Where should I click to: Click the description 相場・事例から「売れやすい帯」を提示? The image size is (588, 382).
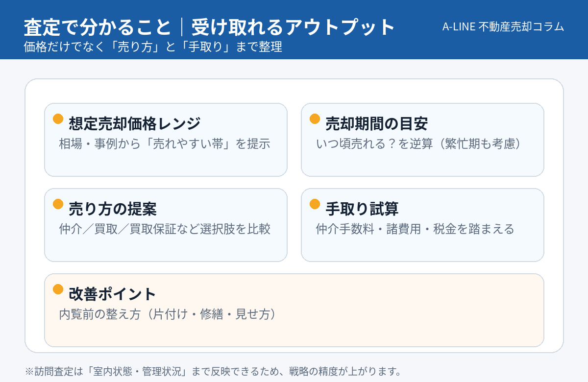point(165,144)
